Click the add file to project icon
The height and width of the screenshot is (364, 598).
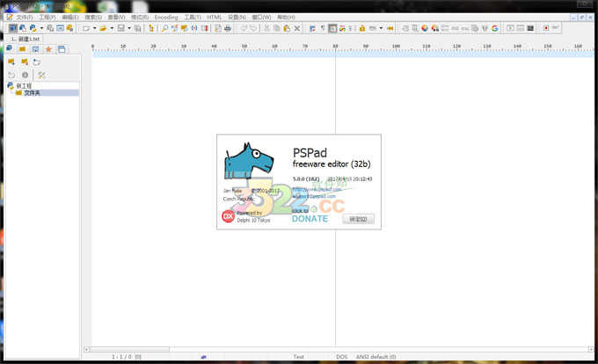coord(37,62)
